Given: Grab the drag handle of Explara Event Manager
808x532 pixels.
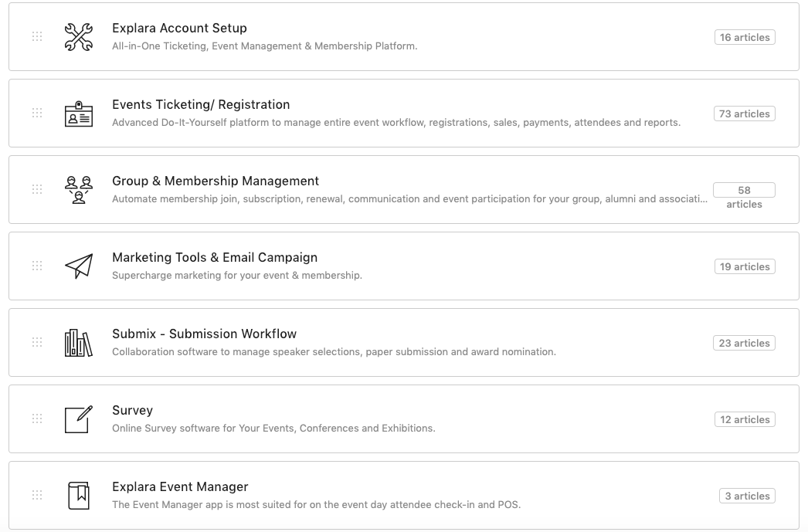Looking at the screenshot, I should [37, 495].
